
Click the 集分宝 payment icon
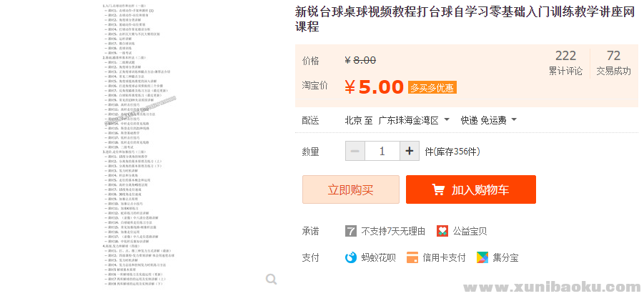coord(483,257)
